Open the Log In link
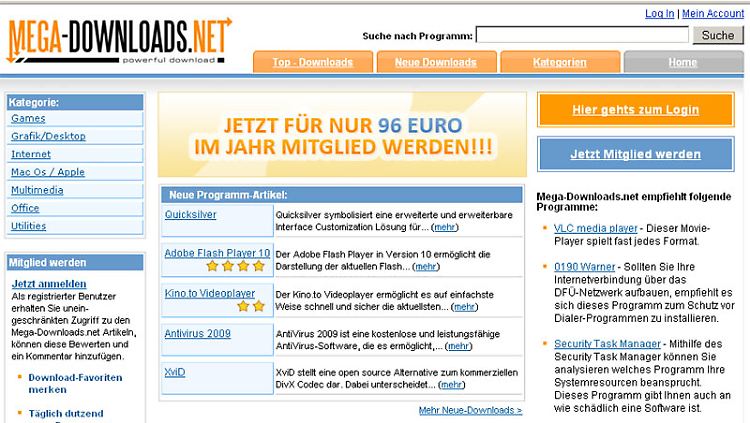Image resolution: width=750 pixels, height=423 pixels. tap(660, 13)
